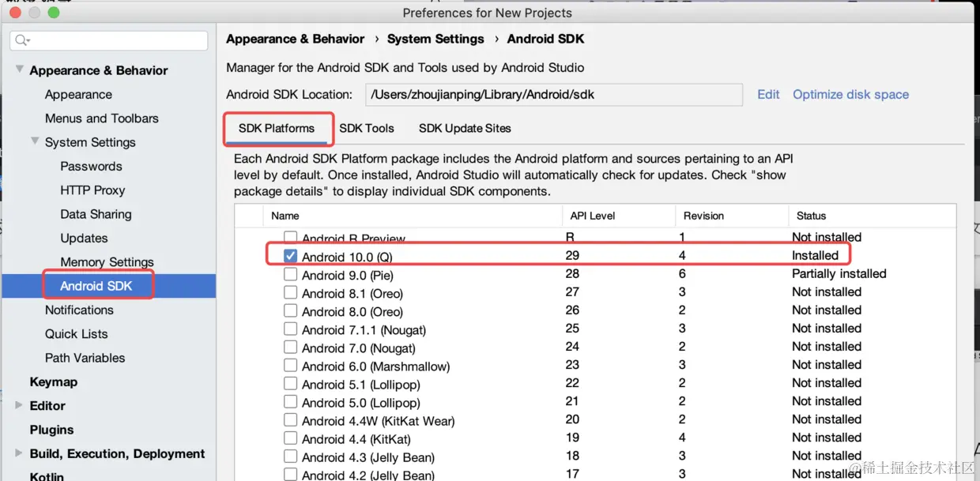
Task: Click Edit link for SDK location
Action: tap(768, 94)
